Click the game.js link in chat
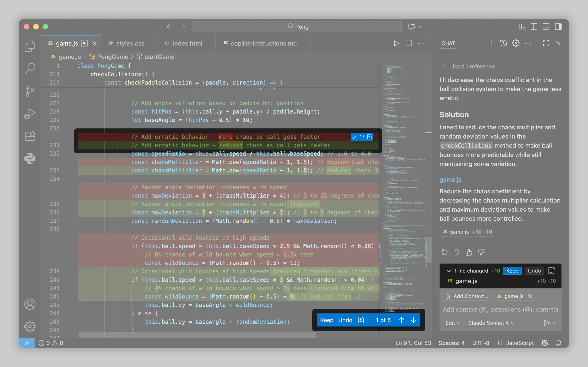588x367 pixels. (450, 180)
